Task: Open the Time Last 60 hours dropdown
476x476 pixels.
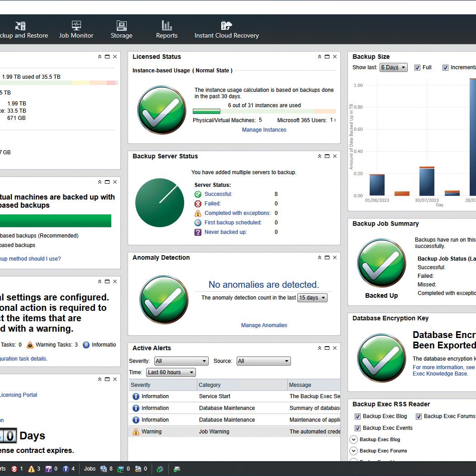Action: click(x=171, y=372)
